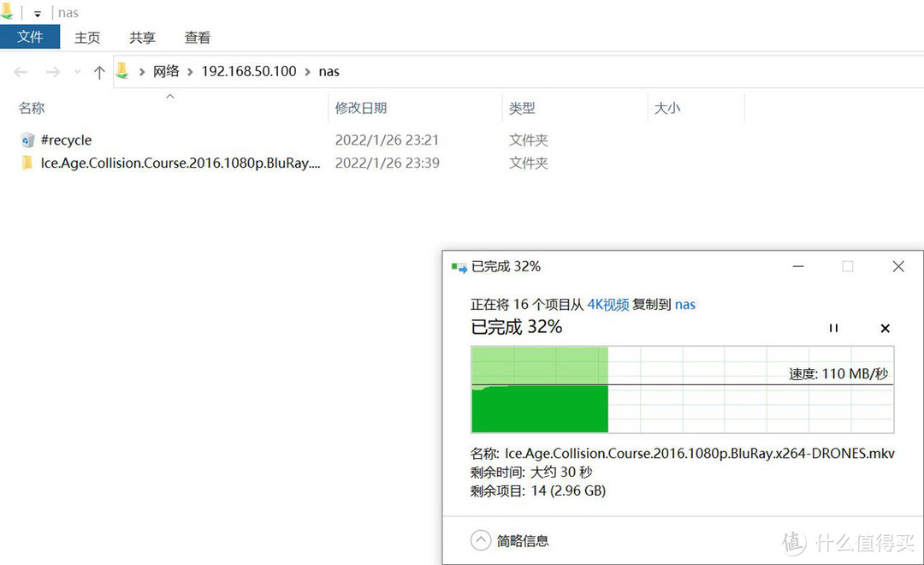Screen dimensions: 924x565
Task: Open the recent locations dropdown arrow
Action: (x=77, y=72)
